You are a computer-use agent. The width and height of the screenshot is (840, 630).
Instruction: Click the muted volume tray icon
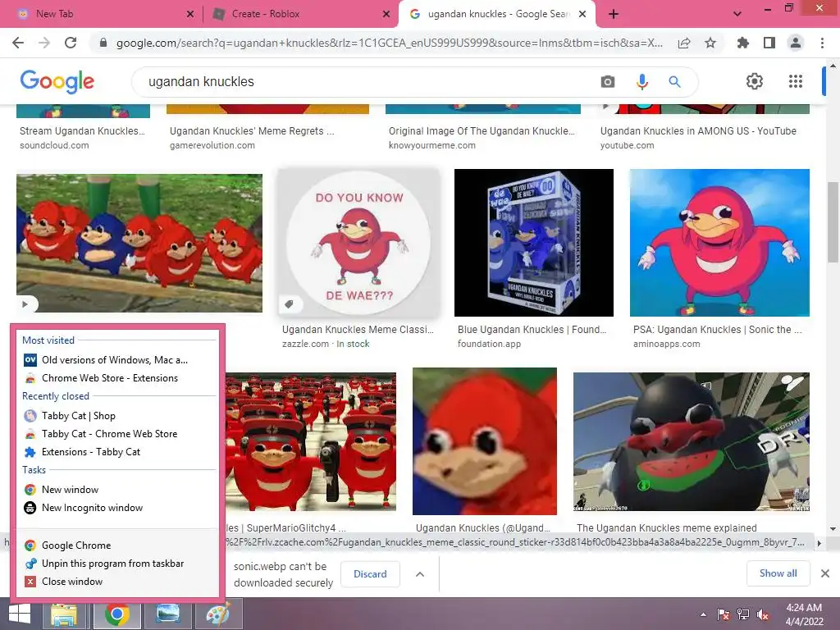[x=763, y=614]
